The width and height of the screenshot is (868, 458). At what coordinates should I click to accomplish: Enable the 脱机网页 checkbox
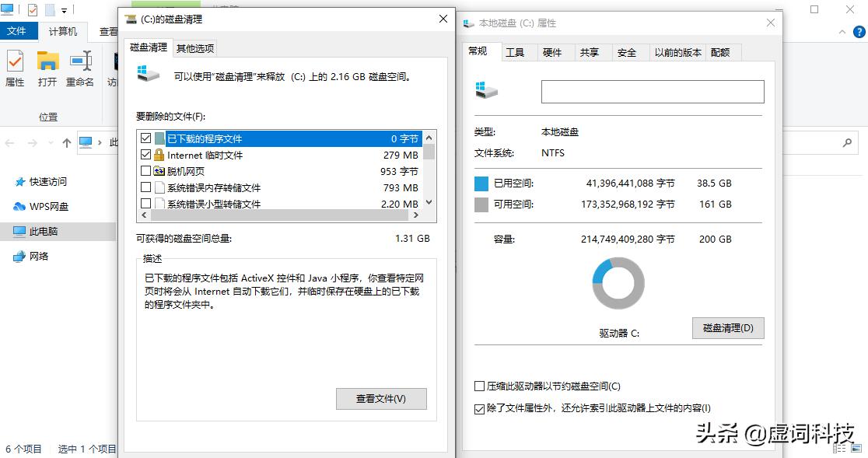pos(145,170)
